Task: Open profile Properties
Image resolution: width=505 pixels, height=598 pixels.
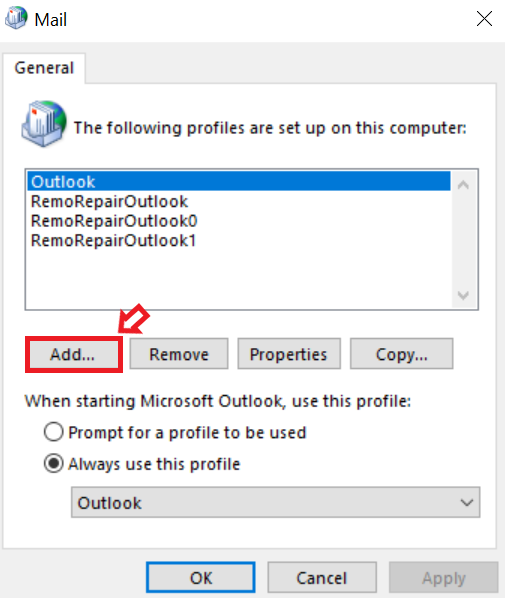Action: (289, 354)
